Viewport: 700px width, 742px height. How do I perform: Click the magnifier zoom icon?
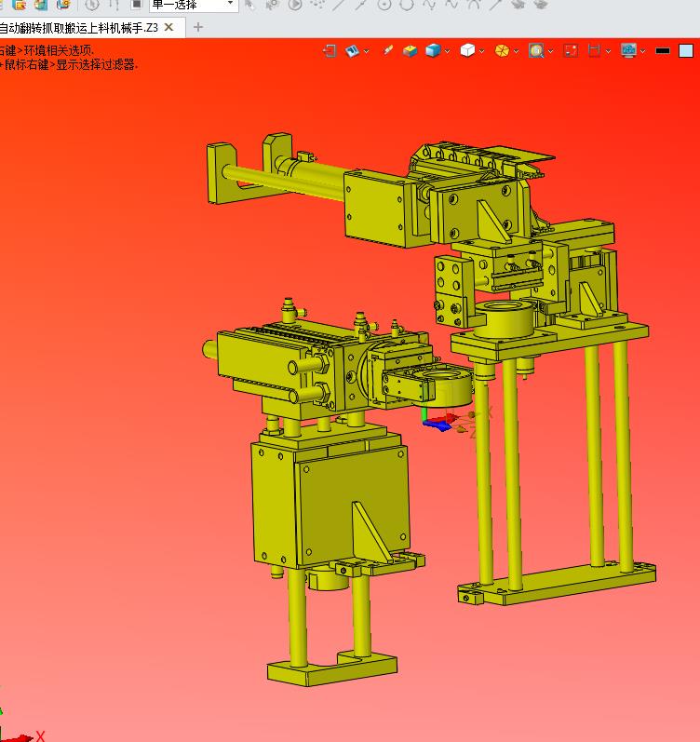[x=536, y=50]
